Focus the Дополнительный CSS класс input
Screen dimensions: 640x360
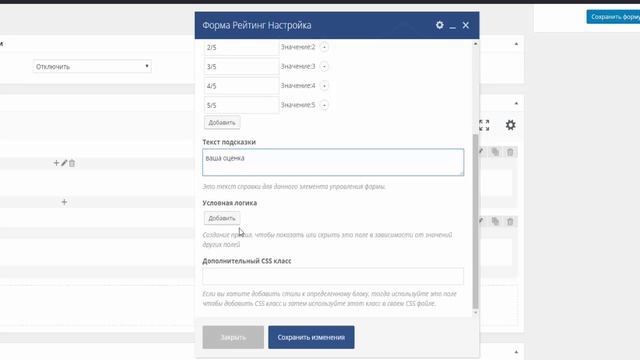[x=333, y=276]
